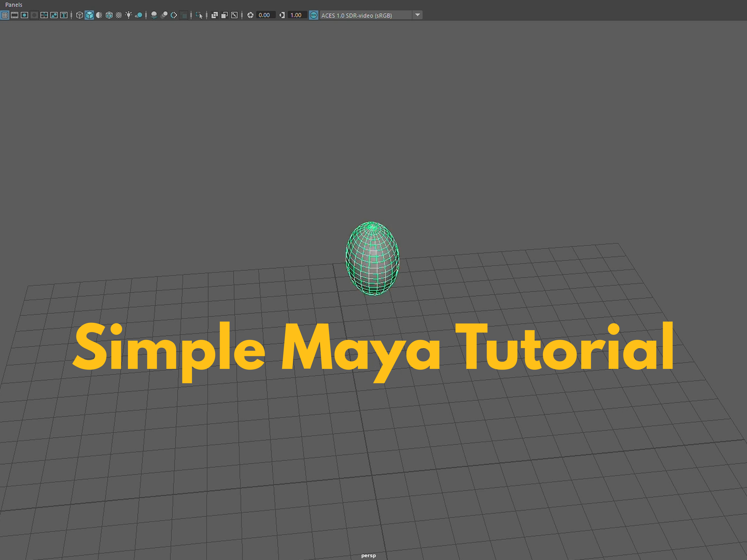
Task: Edit gamma value field 1.00
Action: (x=297, y=15)
